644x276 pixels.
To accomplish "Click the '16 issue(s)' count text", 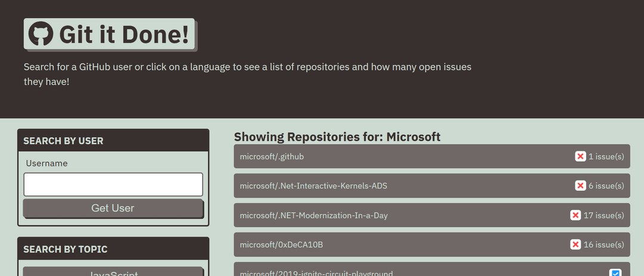I will [603, 244].
